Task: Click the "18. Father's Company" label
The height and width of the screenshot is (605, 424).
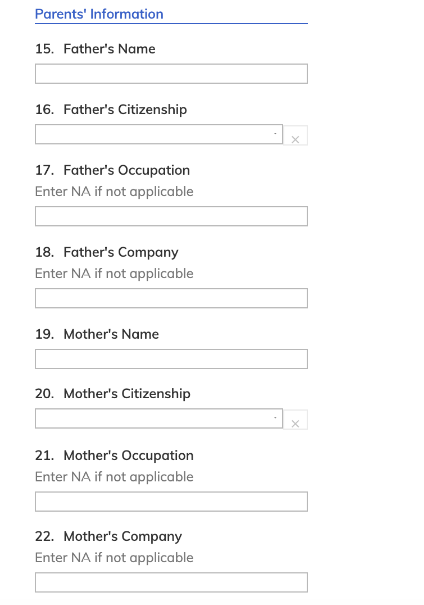Action: (x=107, y=252)
